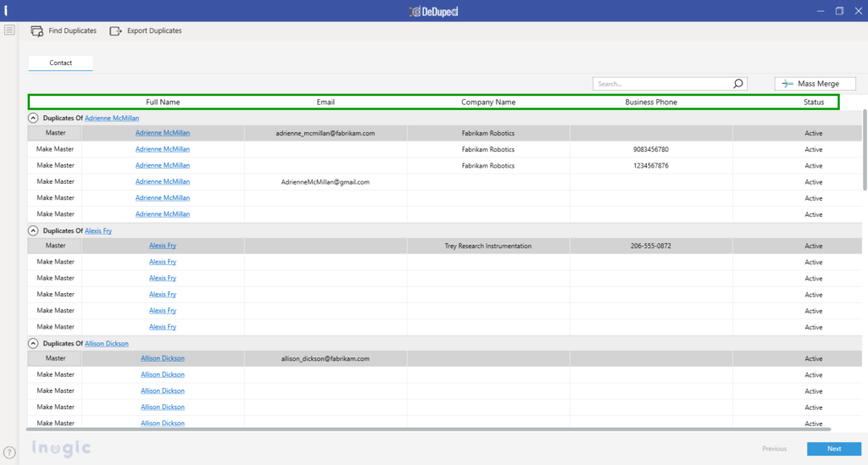This screenshot has height=465, width=868.
Task: Click Active status in the 9083456780 row
Action: [x=814, y=149]
